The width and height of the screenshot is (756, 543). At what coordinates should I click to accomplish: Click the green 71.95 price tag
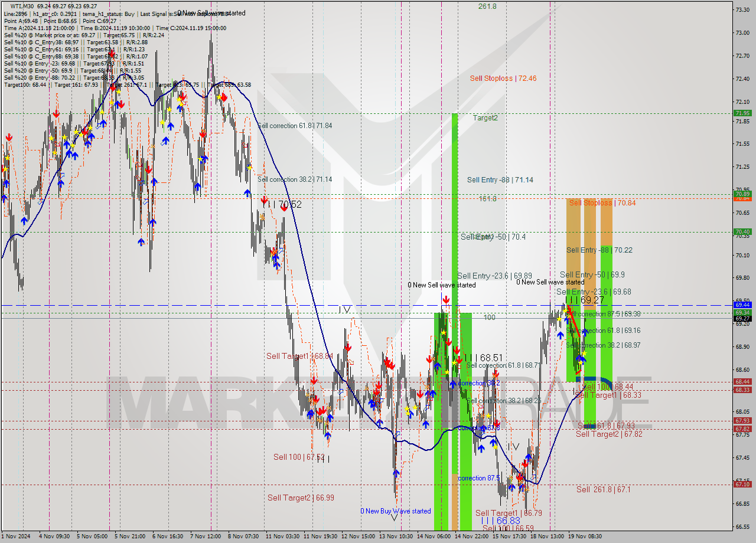click(x=742, y=113)
